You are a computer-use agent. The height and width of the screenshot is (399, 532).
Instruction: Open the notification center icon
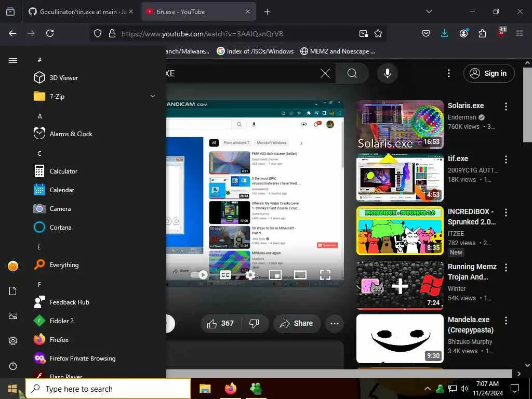pyautogui.click(x=515, y=389)
